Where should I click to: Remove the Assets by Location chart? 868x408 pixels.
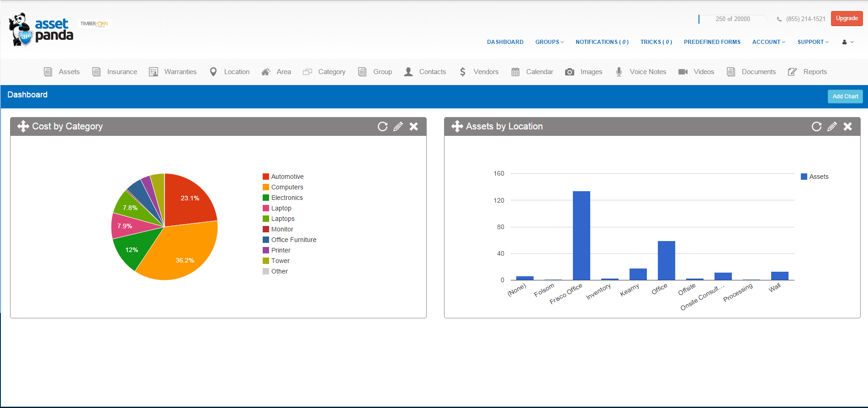(x=847, y=127)
